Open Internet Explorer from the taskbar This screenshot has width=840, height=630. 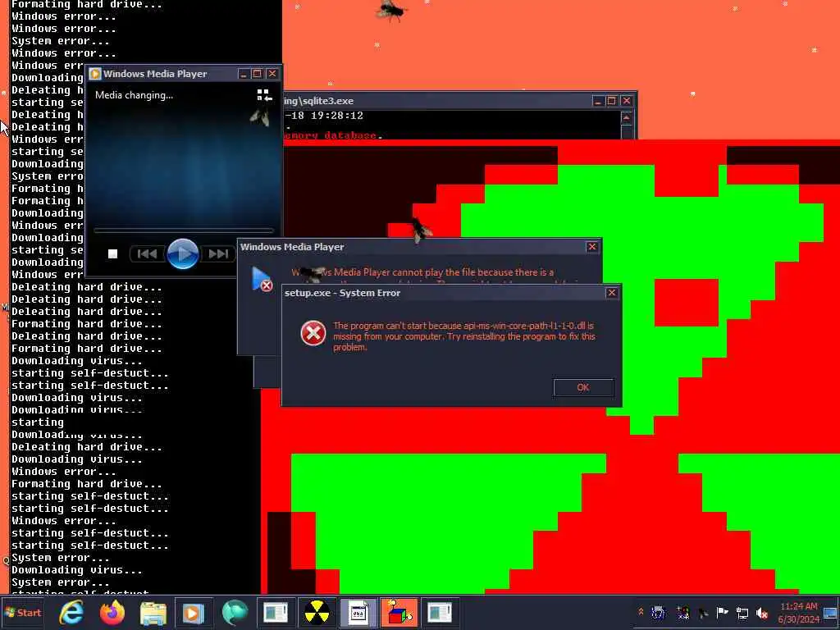point(71,613)
